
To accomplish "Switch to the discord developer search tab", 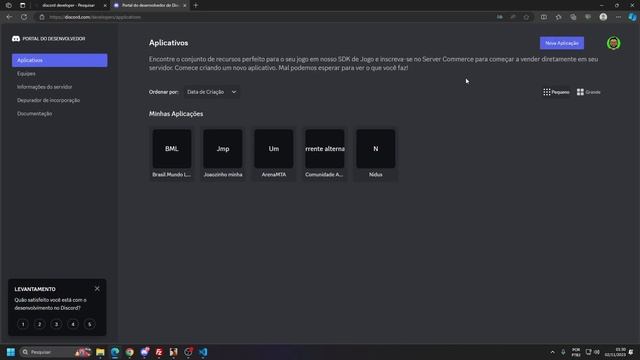I will point(69,5).
